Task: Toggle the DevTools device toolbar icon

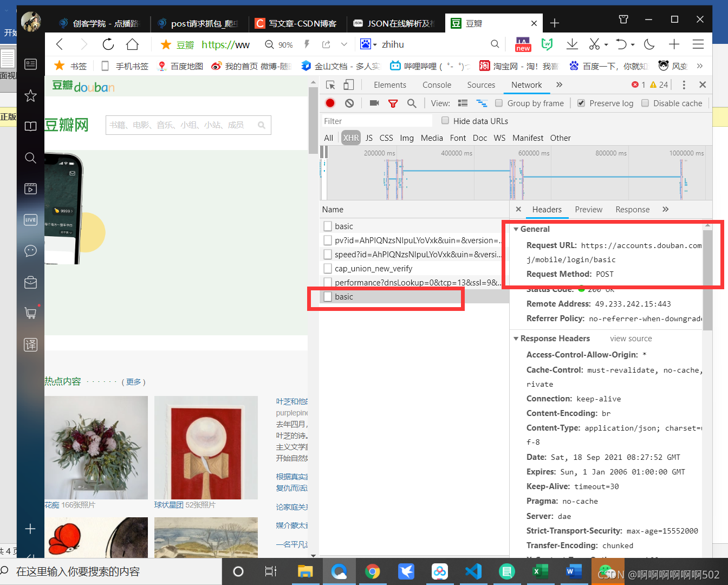Action: pos(349,85)
